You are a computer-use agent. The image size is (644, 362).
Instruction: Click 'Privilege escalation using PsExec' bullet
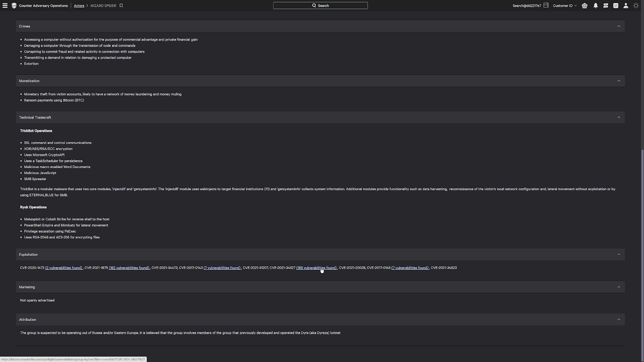click(x=50, y=231)
